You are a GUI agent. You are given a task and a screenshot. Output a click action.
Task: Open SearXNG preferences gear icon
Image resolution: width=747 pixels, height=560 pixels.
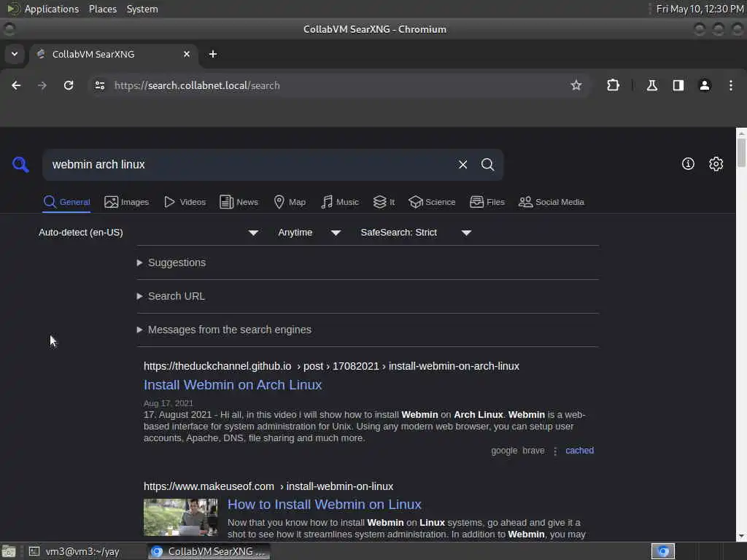coord(716,164)
